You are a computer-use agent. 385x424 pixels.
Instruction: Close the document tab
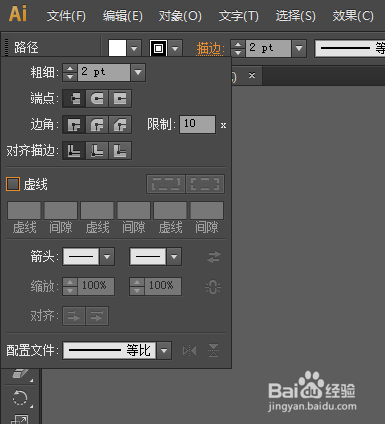coord(252,75)
